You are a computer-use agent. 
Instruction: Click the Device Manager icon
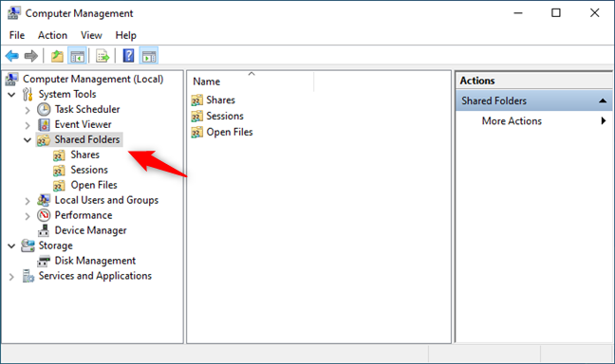pos(44,230)
